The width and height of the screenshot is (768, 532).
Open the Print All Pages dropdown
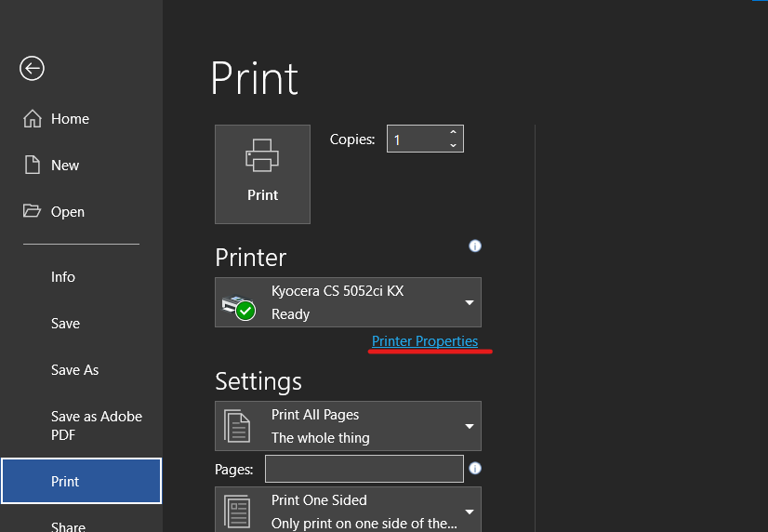(470, 426)
